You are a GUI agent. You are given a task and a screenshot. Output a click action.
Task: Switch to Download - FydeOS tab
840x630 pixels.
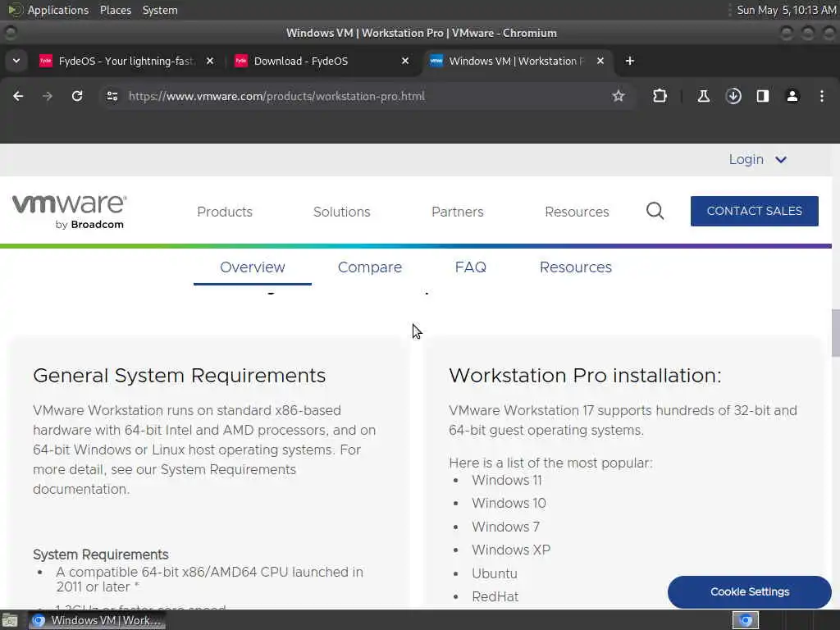(x=322, y=61)
